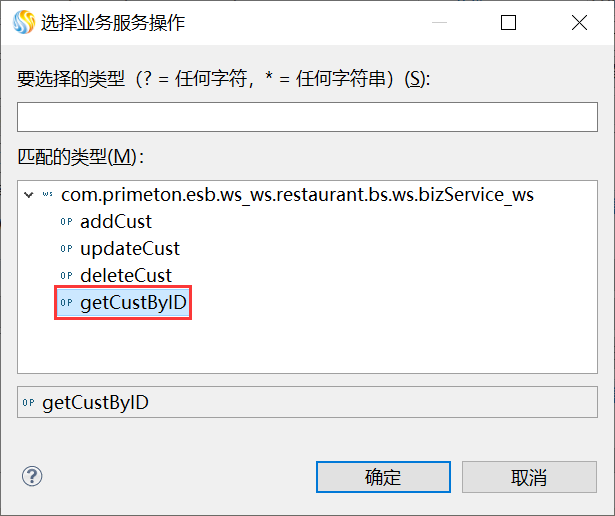Select the deleteCust operation

tap(126, 276)
